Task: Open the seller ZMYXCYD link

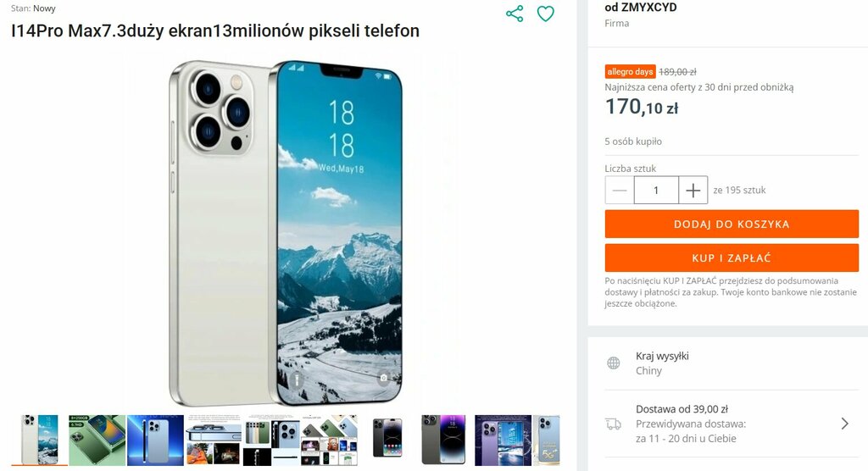Action: coord(648,8)
